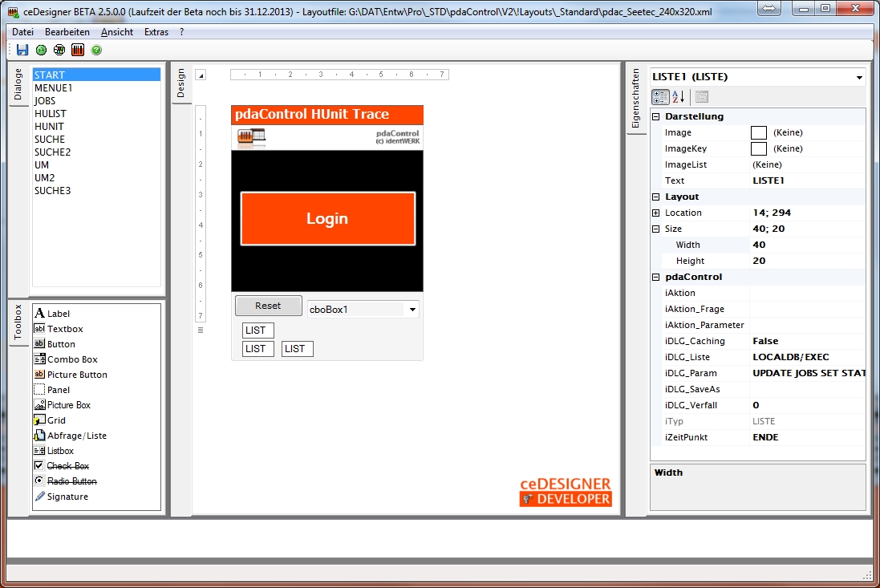Collapse the Darstellung property category
The width and height of the screenshot is (880, 588).
point(655,116)
